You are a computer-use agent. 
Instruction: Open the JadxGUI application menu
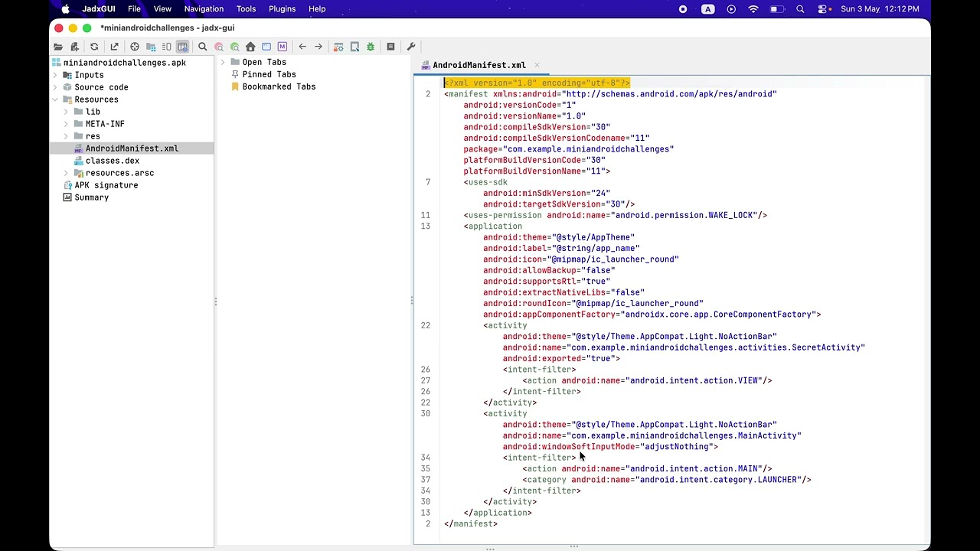click(x=99, y=9)
